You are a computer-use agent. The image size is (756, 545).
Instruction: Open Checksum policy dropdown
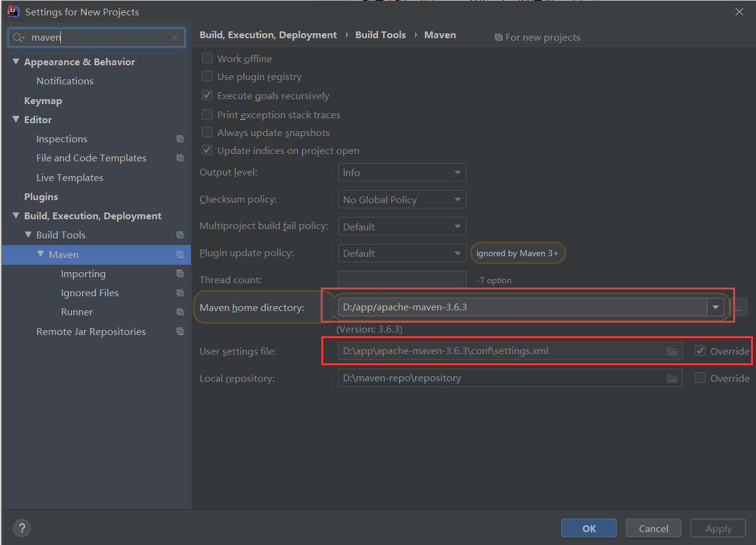click(402, 200)
